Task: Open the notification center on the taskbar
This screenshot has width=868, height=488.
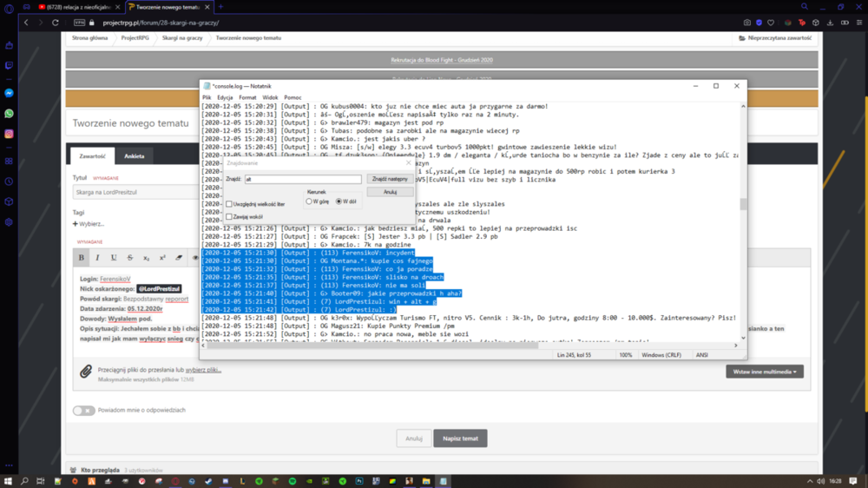Action: [x=853, y=481]
